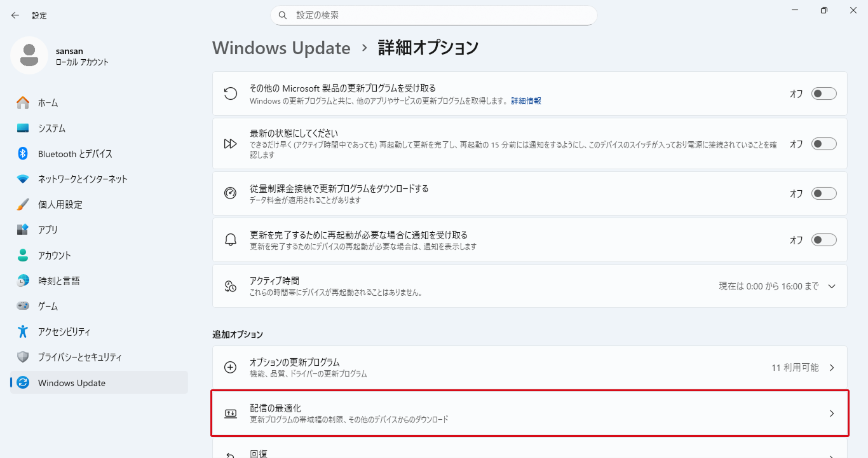
Task: Select アカウント in the sidebar
Action: point(99,255)
